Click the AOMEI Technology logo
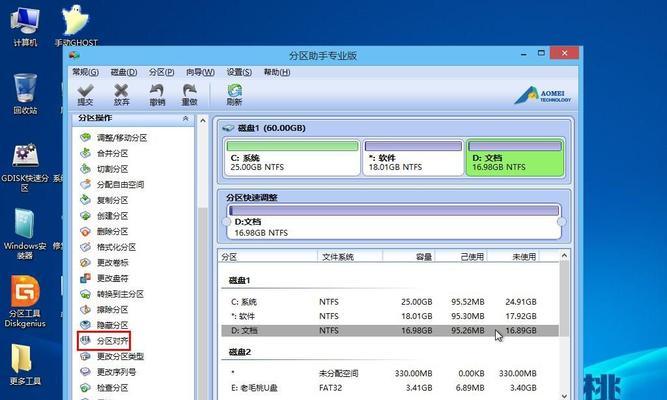Viewport: 667px width, 400px height. pos(543,96)
